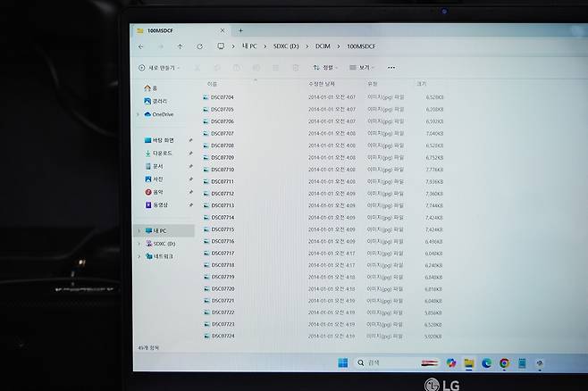Select SDXC (D:) in the navigation pane

click(x=161, y=244)
